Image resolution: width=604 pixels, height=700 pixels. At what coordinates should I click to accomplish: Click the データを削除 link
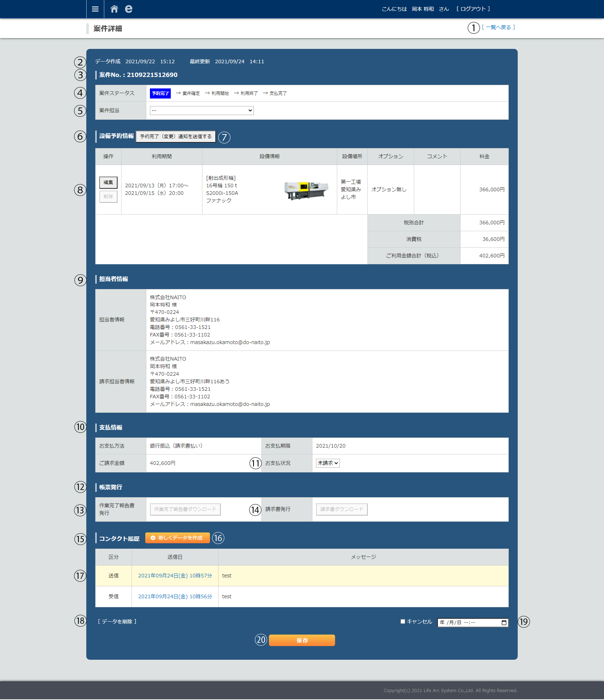click(117, 622)
